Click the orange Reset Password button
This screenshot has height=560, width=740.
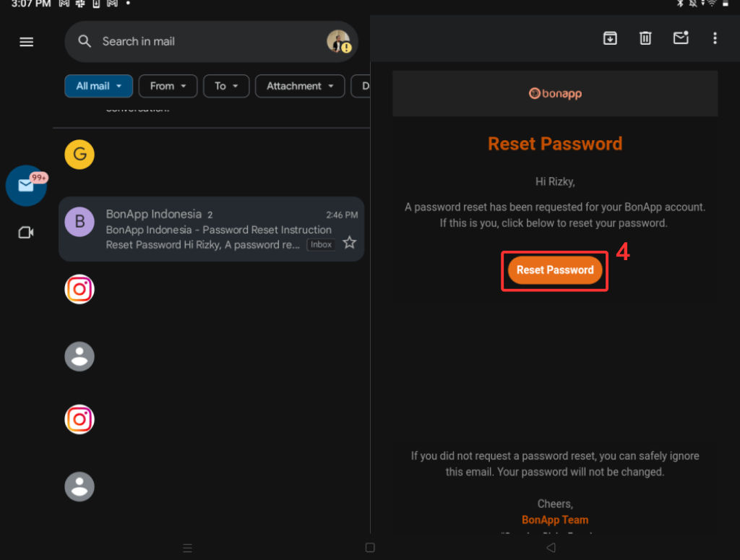point(554,270)
